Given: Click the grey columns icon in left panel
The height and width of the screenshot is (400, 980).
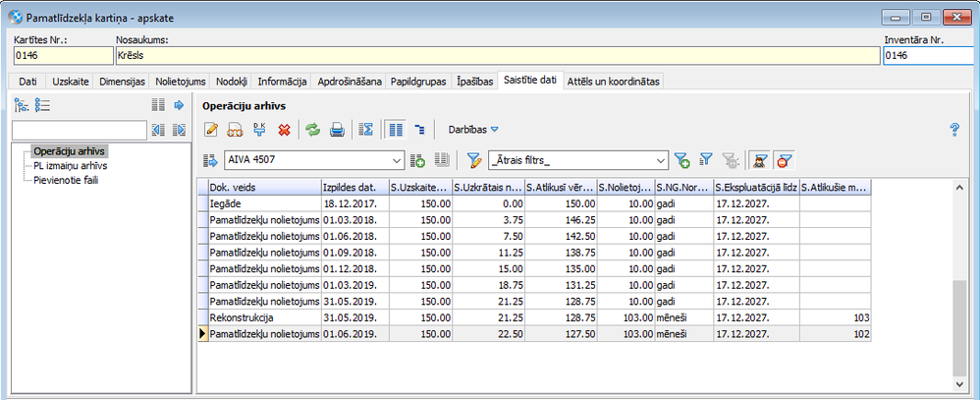Looking at the screenshot, I should [158, 105].
